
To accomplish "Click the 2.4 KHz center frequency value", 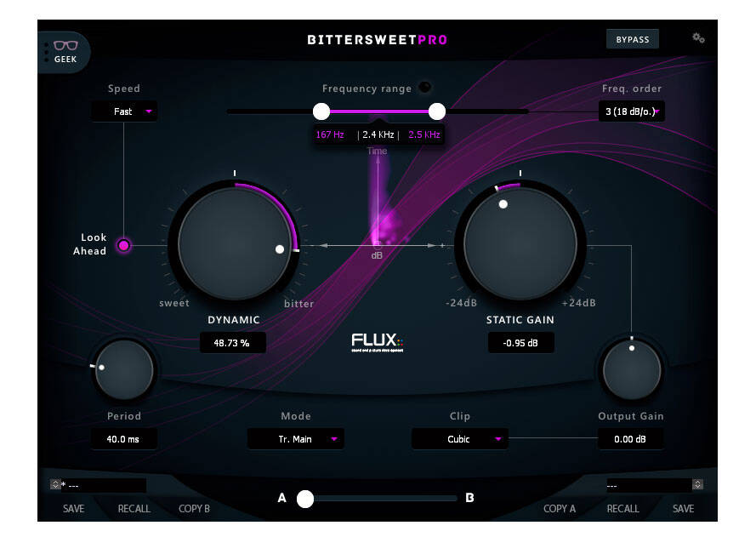I will click(x=378, y=134).
